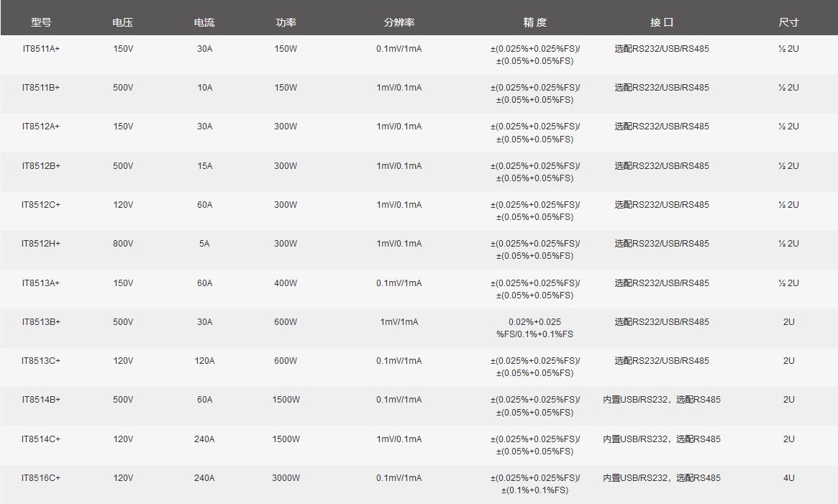Click the 电流 column header
Viewport: 838px width, 504px height.
pyautogui.click(x=204, y=22)
